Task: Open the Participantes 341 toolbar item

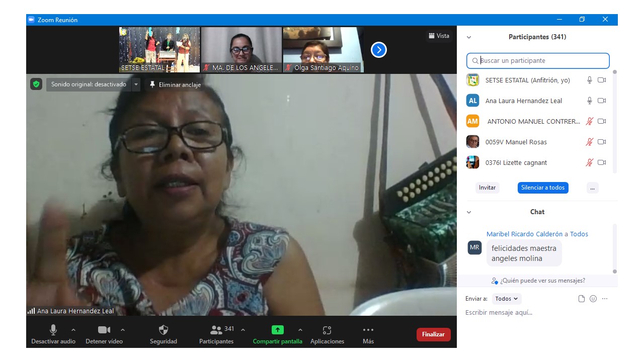Action: (216, 330)
